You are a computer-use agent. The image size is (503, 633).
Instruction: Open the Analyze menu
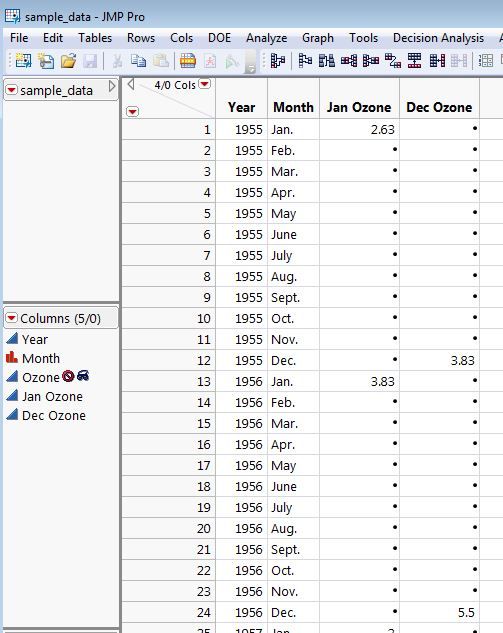click(266, 38)
